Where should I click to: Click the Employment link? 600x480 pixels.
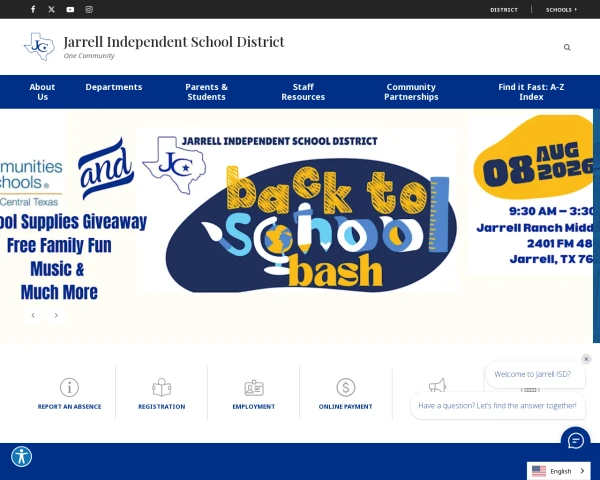[x=254, y=407]
